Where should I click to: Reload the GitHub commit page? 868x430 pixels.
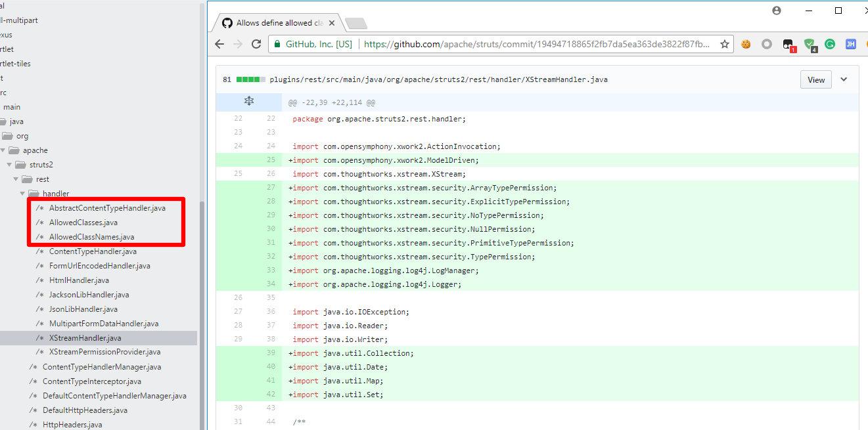[x=256, y=44]
